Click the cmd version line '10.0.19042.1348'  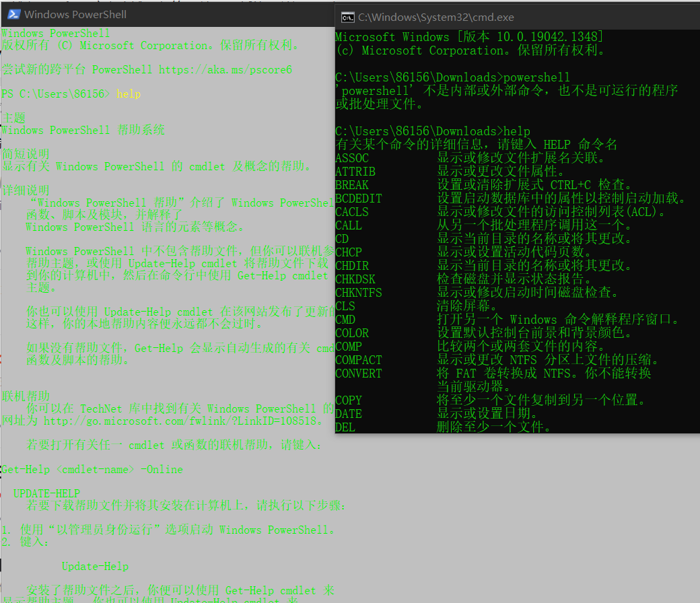click(x=469, y=36)
